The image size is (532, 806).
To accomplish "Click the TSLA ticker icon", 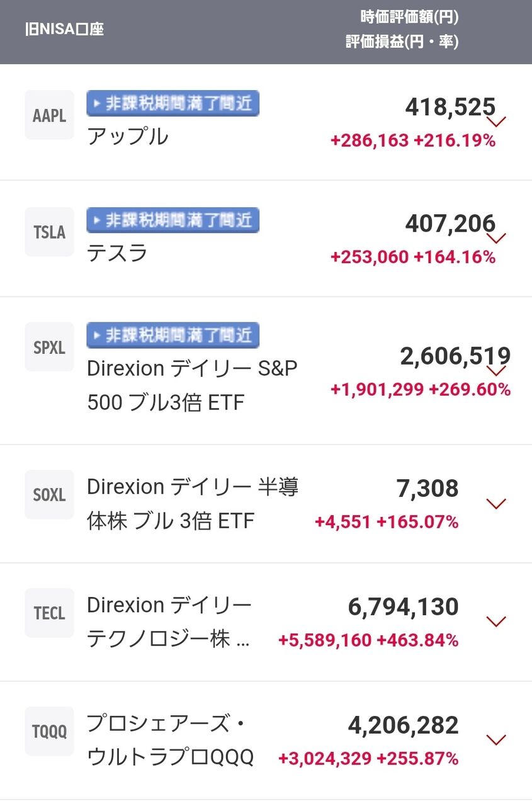I will point(49,232).
